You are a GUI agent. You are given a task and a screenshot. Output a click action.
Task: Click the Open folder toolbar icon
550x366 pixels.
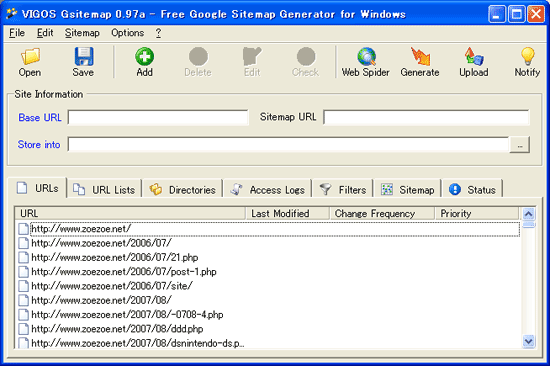tap(30, 56)
